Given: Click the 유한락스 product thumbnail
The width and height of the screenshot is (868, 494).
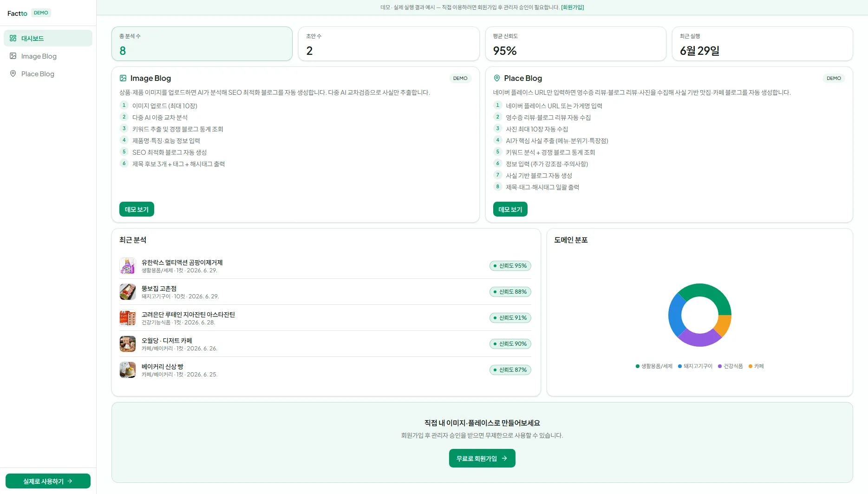Looking at the screenshot, I should pyautogui.click(x=128, y=266).
